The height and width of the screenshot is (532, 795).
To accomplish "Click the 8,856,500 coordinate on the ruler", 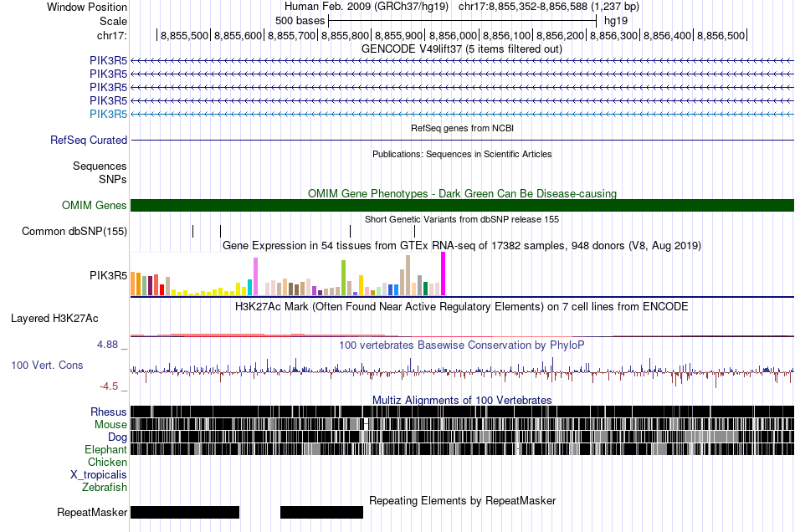I will click(x=721, y=35).
